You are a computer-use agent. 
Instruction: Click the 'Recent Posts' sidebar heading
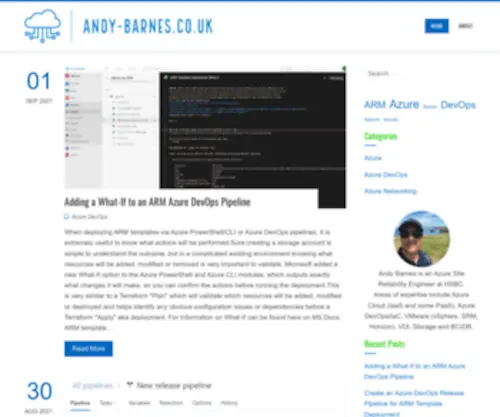(x=384, y=344)
